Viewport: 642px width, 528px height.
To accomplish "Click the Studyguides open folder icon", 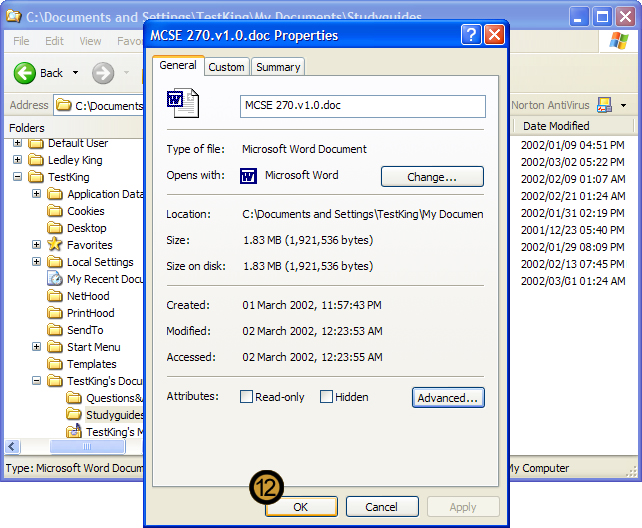I will 74,414.
